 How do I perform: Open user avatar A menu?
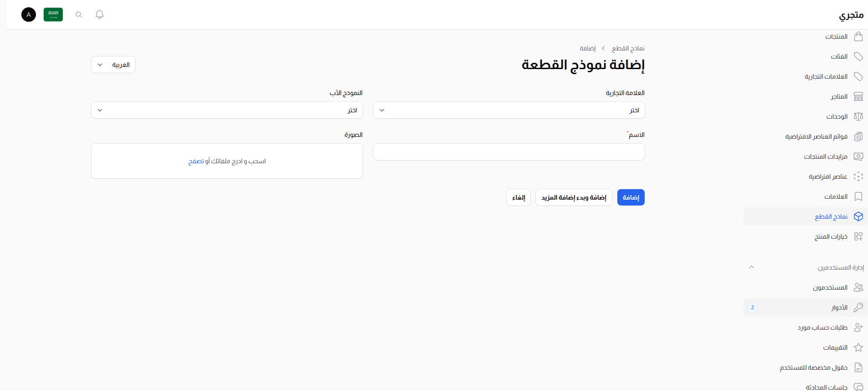click(29, 15)
